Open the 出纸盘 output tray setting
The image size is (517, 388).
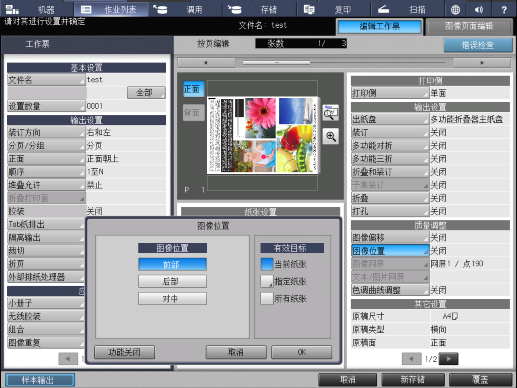(390, 119)
